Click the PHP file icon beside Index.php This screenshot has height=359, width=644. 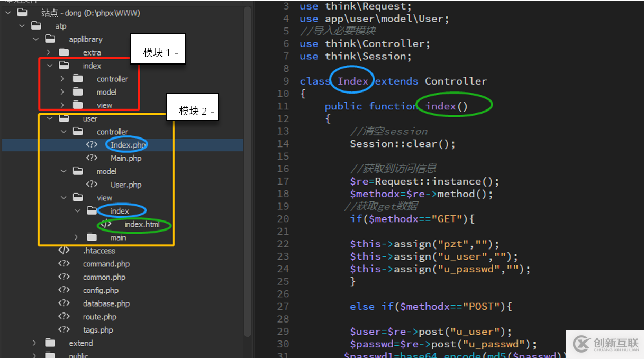point(92,145)
